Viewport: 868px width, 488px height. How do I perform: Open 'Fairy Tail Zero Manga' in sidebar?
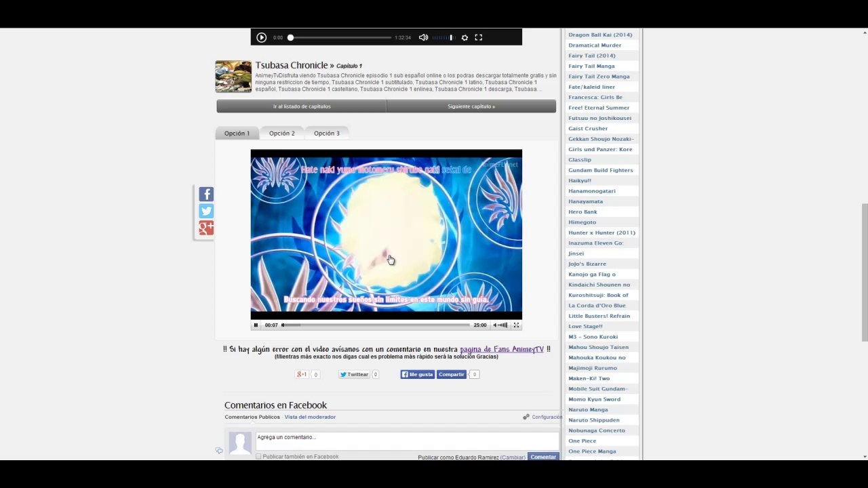coord(599,77)
